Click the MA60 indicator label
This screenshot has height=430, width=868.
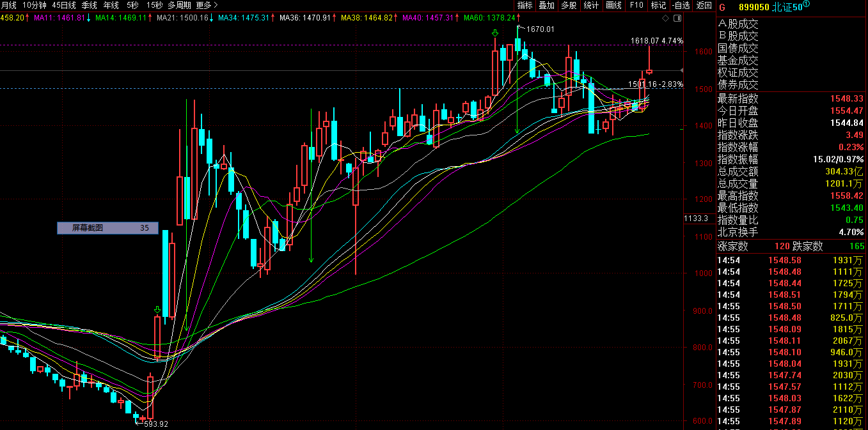(489, 17)
